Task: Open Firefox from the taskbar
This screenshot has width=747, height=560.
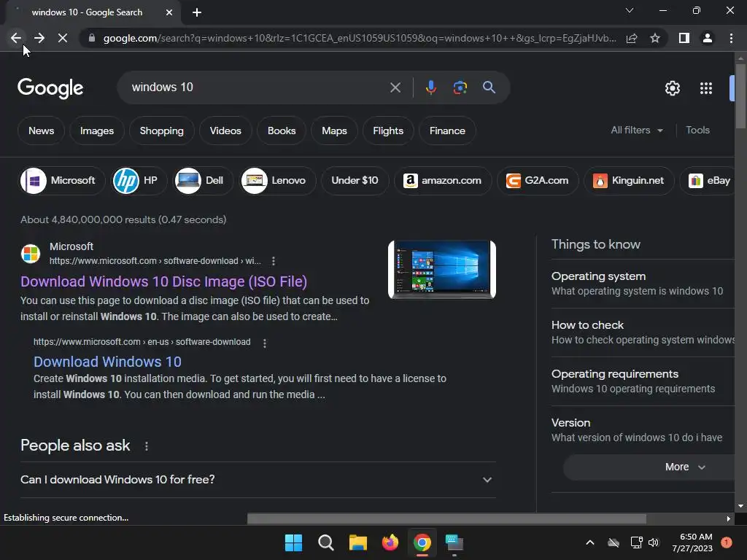Action: [x=390, y=542]
